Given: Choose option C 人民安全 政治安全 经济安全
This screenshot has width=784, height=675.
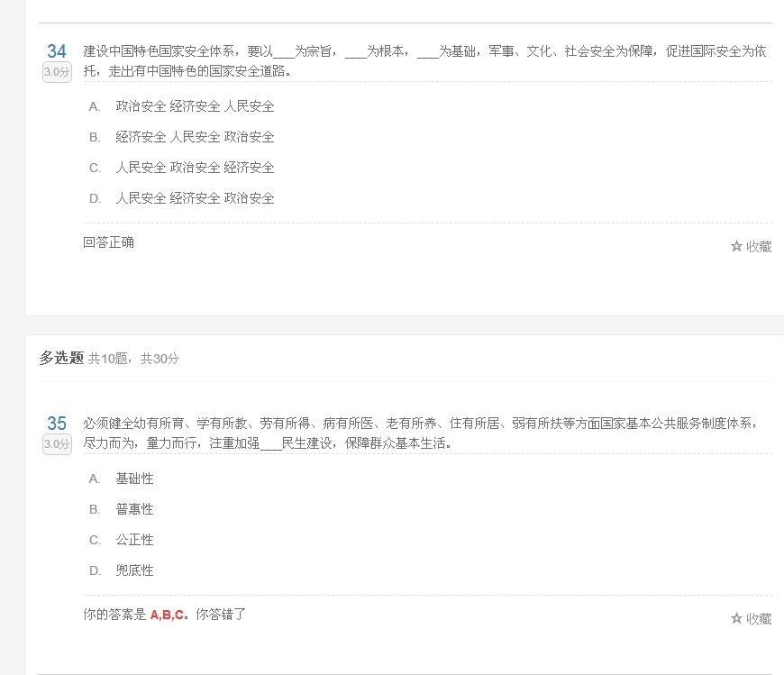Looking at the screenshot, I should 181,168.
